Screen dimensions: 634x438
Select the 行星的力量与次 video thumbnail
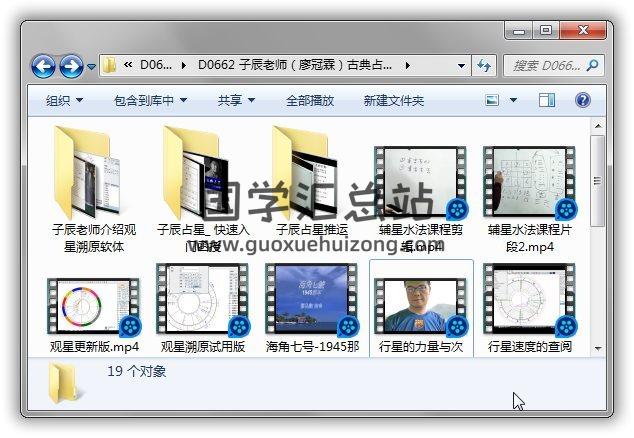point(421,306)
